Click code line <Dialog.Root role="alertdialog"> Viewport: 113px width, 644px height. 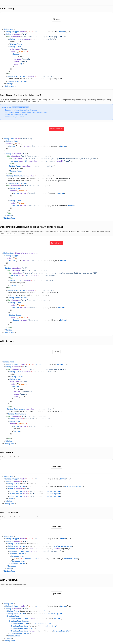point(18,139)
